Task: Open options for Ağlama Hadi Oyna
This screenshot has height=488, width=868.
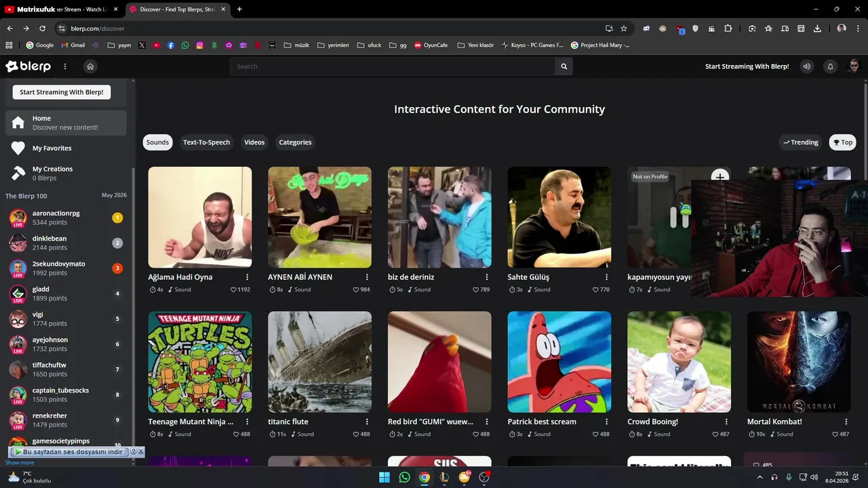Action: pos(247,277)
